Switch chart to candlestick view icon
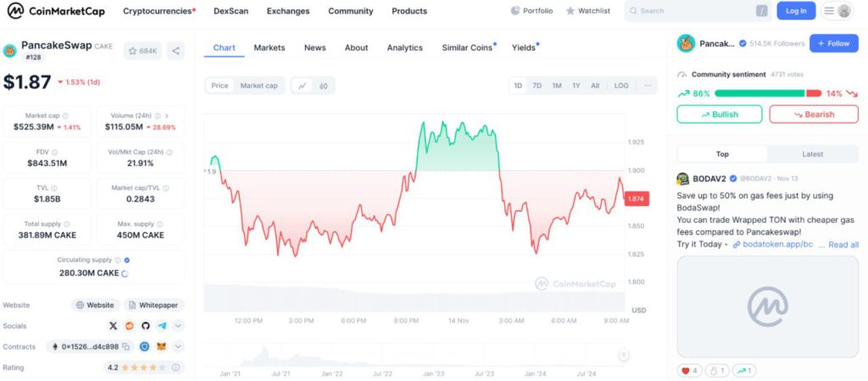 [x=323, y=86]
